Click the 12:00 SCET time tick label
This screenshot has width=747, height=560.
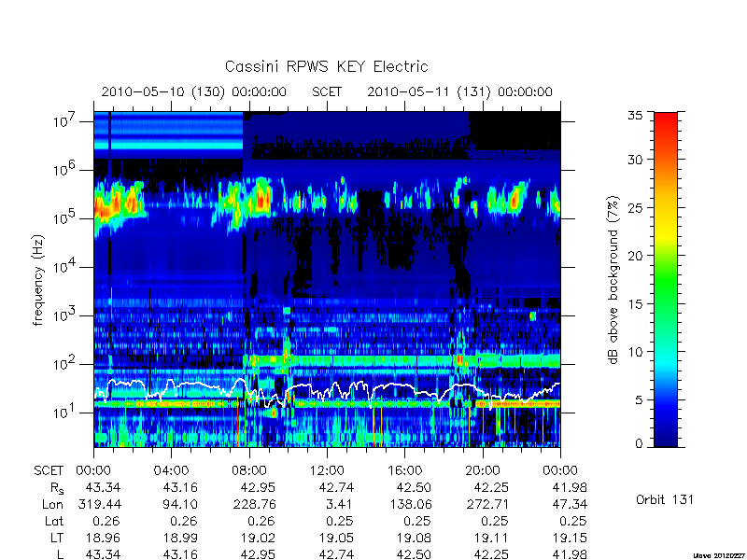point(327,471)
